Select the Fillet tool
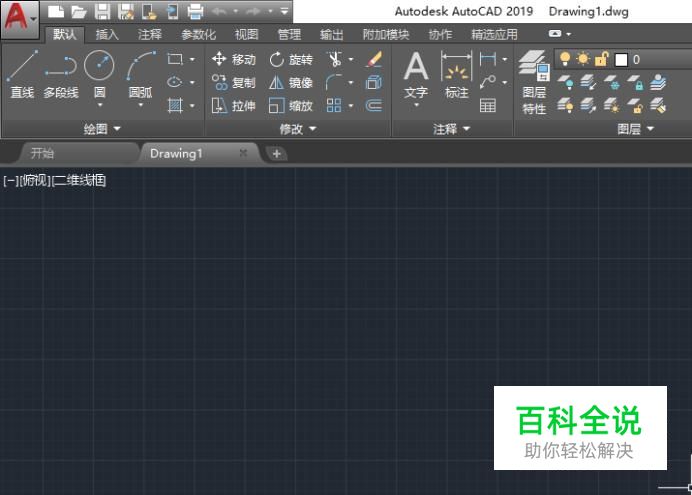The image size is (692, 495). point(334,82)
